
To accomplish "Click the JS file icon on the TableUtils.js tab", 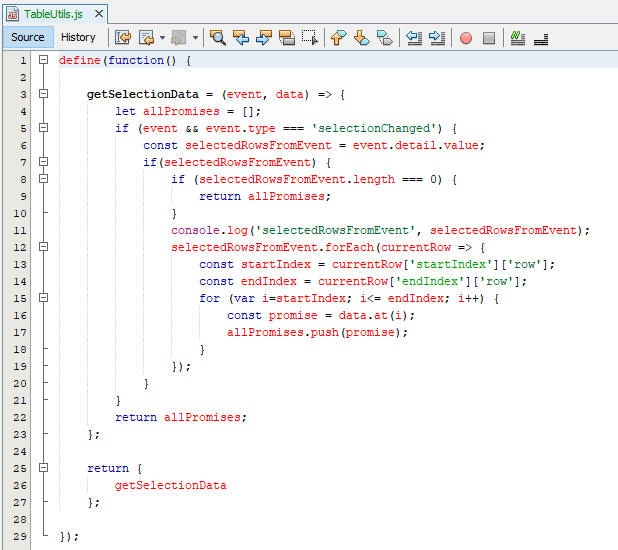I will click(x=13, y=14).
